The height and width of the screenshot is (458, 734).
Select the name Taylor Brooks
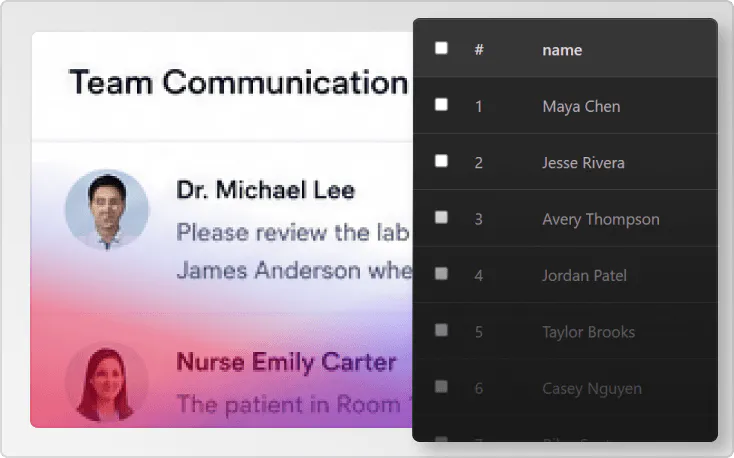pyautogui.click(x=588, y=332)
